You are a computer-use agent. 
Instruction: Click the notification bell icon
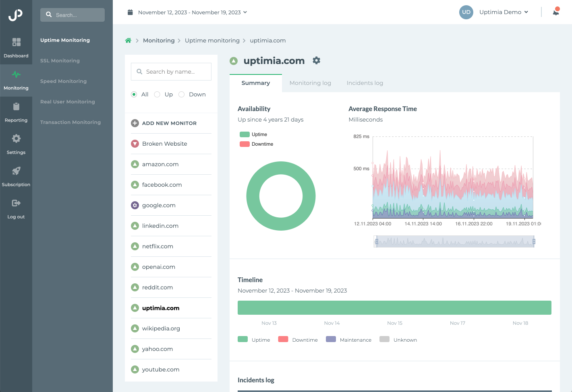click(556, 12)
